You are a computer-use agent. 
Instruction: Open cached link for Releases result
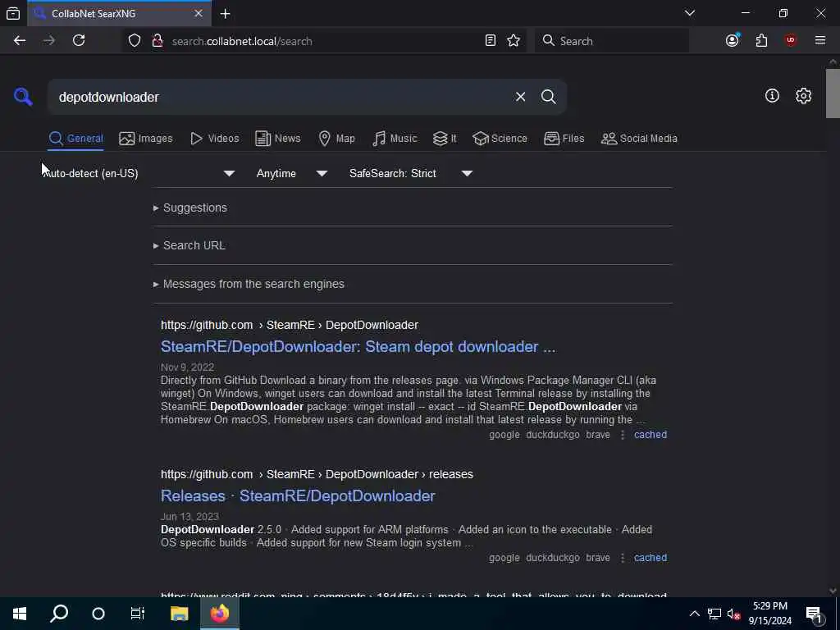[651, 558]
